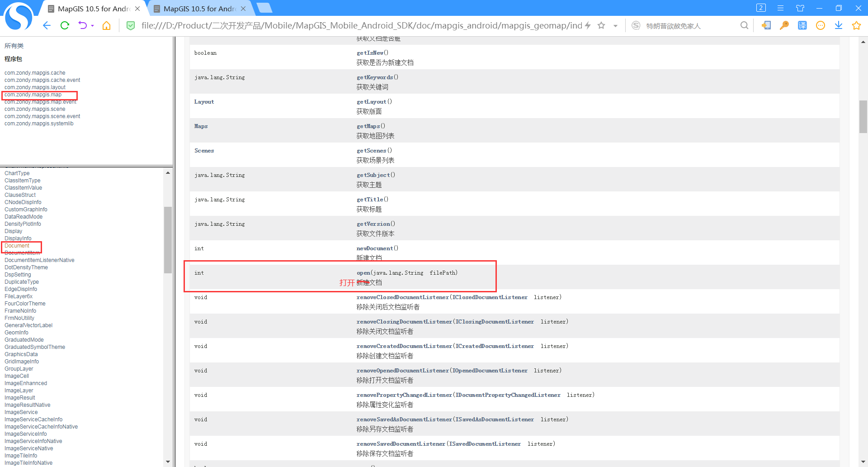
Task: Open the translate extension icon
Action: coord(802,26)
